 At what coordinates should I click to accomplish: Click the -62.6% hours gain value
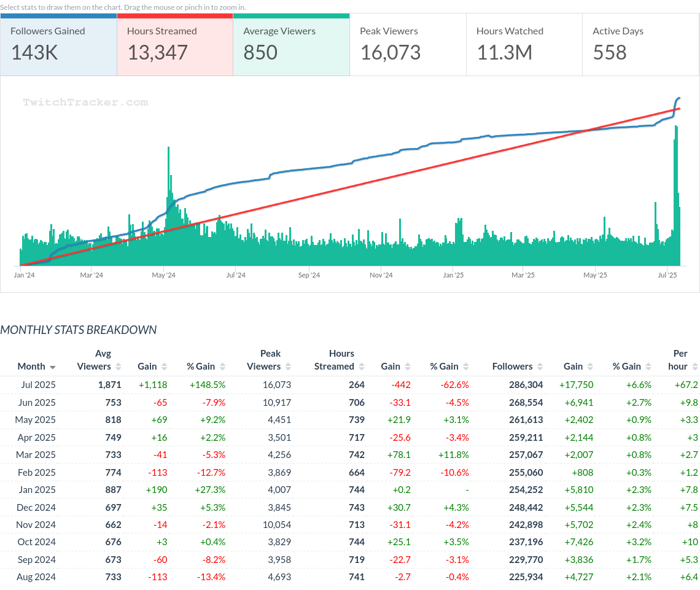point(454,385)
